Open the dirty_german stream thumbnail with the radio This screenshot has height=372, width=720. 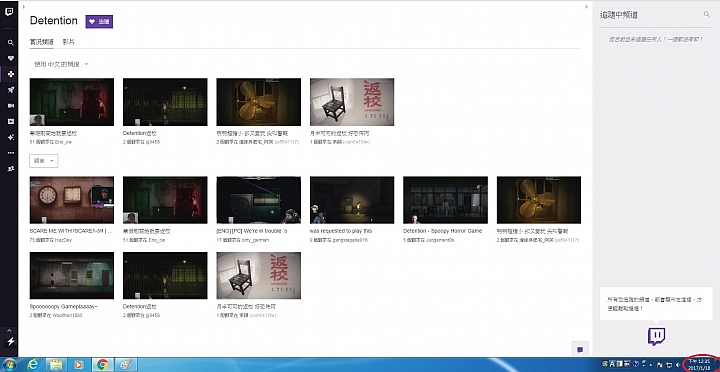[x=259, y=200]
